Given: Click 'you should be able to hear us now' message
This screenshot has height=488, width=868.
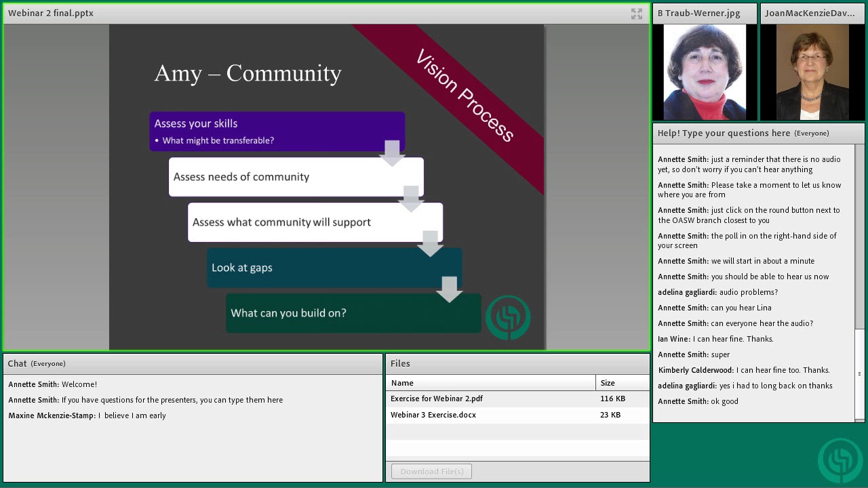Looking at the screenshot, I should tap(743, 277).
